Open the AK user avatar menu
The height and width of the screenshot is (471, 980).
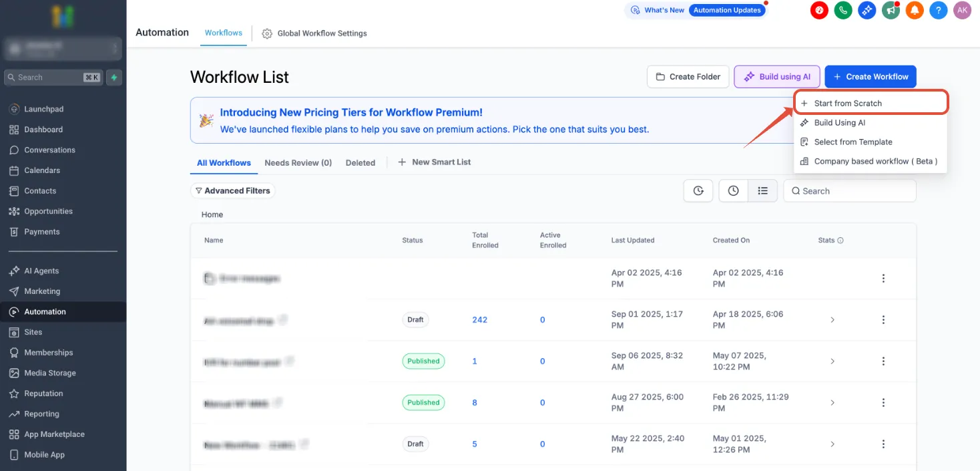962,10
